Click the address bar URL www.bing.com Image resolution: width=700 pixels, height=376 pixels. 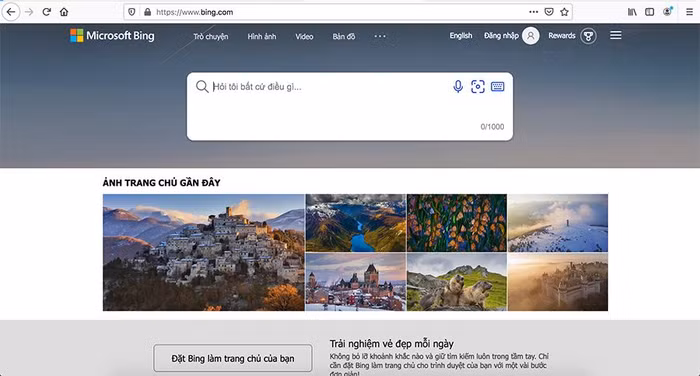pos(195,12)
